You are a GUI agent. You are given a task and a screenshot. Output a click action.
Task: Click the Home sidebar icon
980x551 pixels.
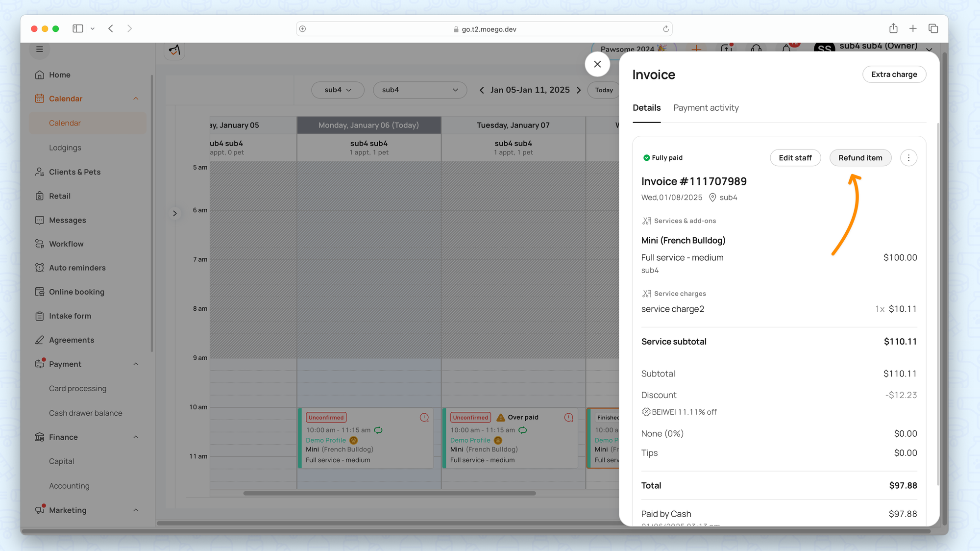[x=40, y=75]
